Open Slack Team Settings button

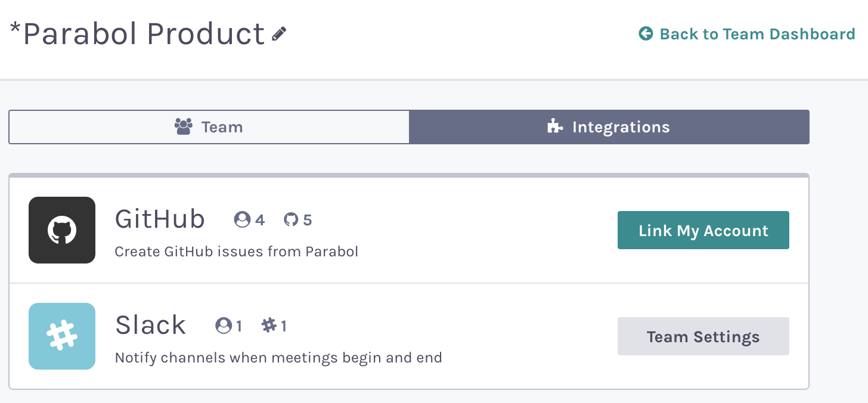(703, 336)
